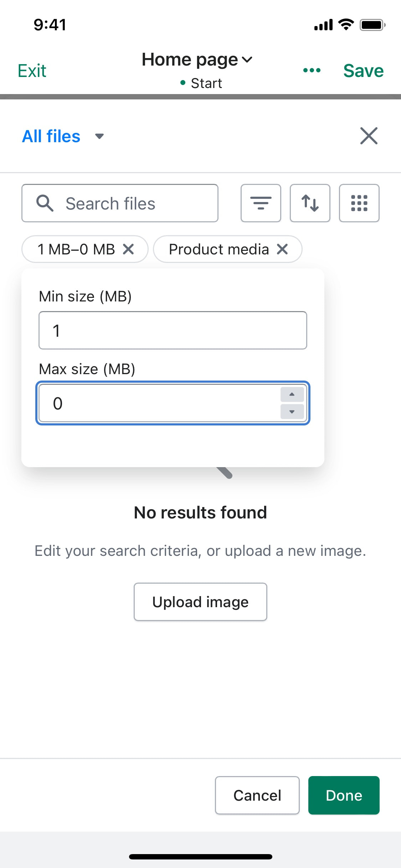Open the filter options icon
The width and height of the screenshot is (401, 868).
click(x=261, y=203)
